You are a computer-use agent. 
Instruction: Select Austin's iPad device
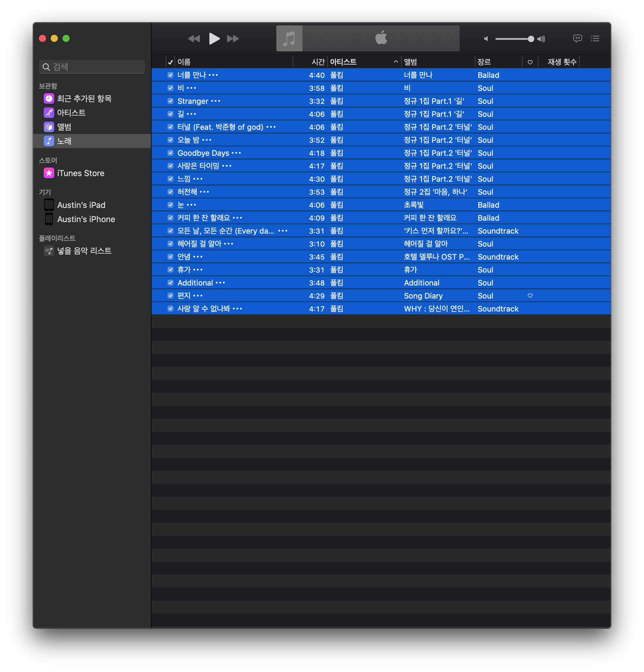pos(81,205)
